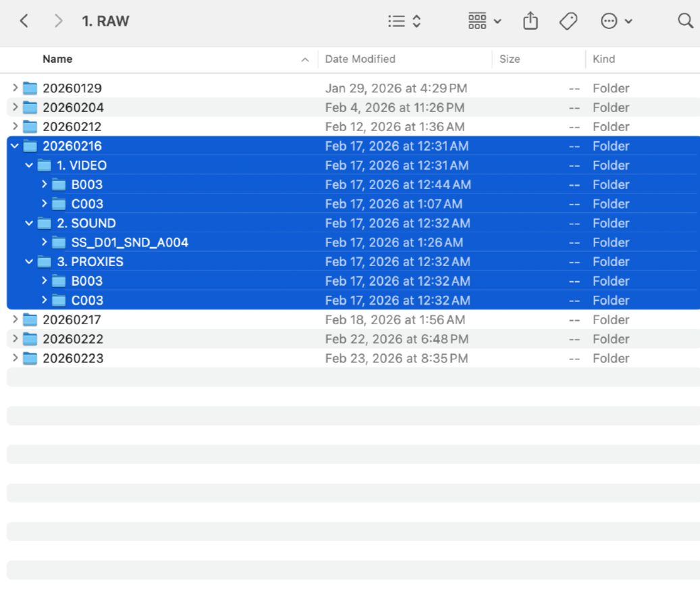Click the date Jan 29, 2026 at 4:29 PM
The height and width of the screenshot is (589, 700).
click(x=396, y=88)
